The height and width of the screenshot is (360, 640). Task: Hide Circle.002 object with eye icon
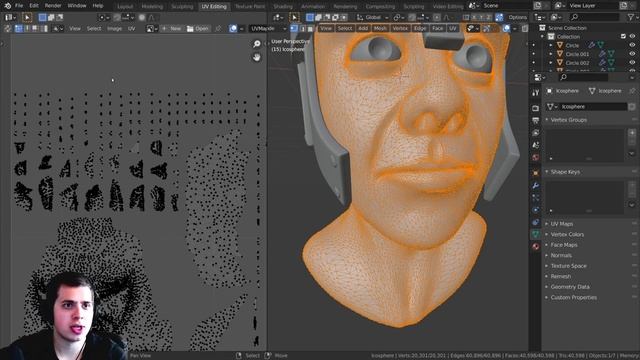(x=632, y=63)
